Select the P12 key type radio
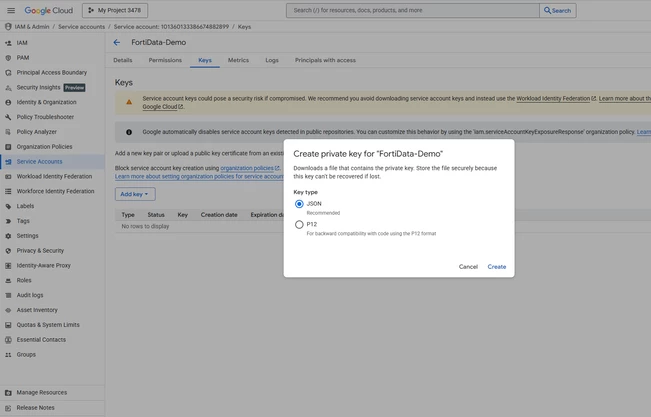The height and width of the screenshot is (417, 651). (x=299, y=225)
